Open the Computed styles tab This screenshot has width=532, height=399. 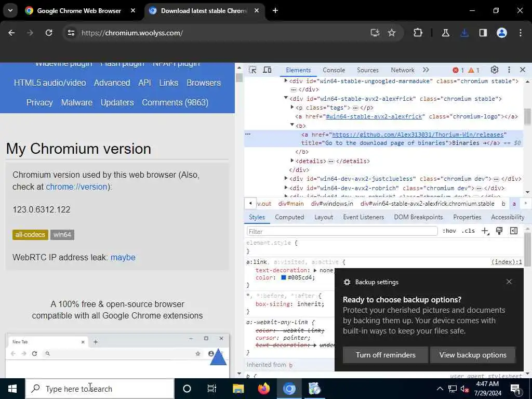pyautogui.click(x=289, y=217)
